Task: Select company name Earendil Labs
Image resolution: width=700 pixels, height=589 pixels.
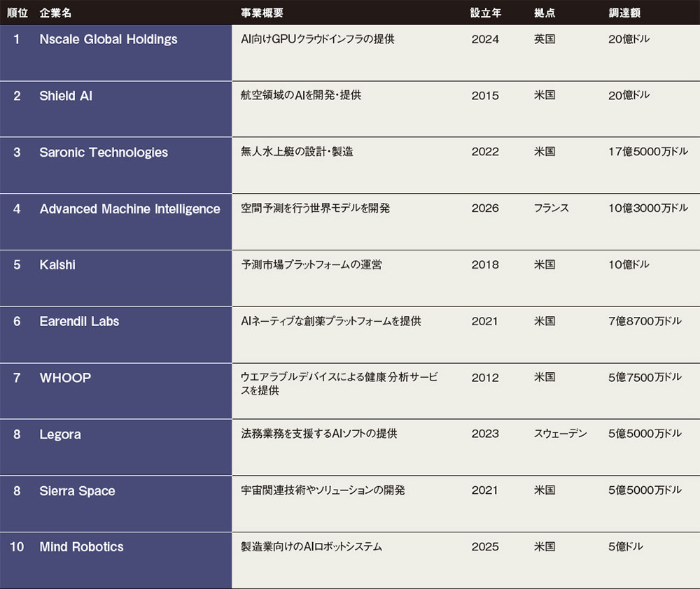Action: (79, 322)
